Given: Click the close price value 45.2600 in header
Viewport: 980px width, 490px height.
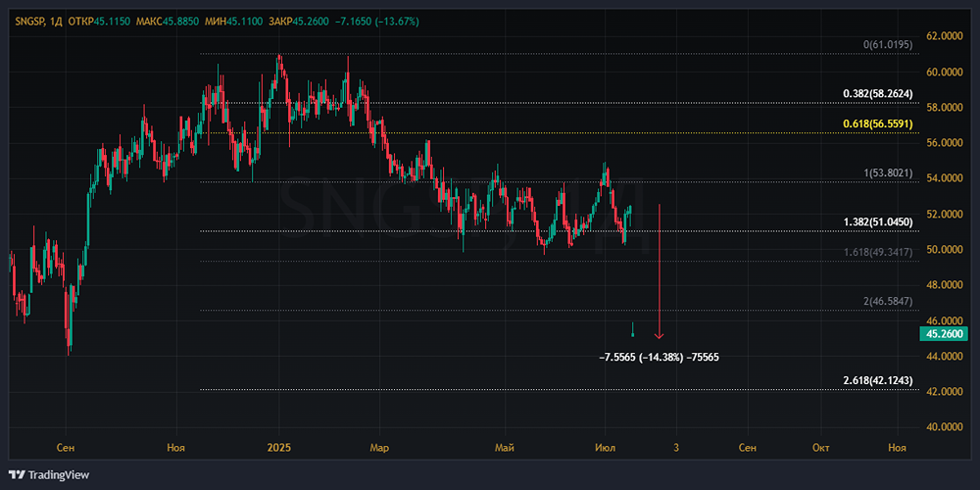Looking at the screenshot, I should pyautogui.click(x=310, y=22).
